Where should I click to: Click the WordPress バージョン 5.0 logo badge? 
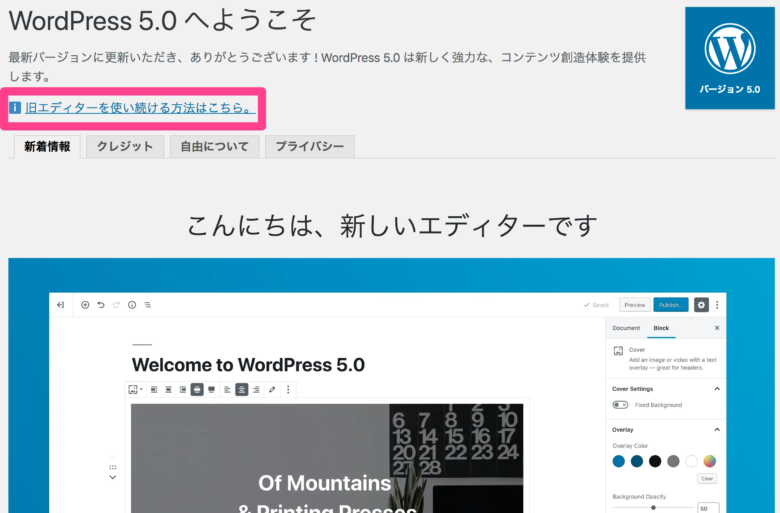tap(730, 58)
